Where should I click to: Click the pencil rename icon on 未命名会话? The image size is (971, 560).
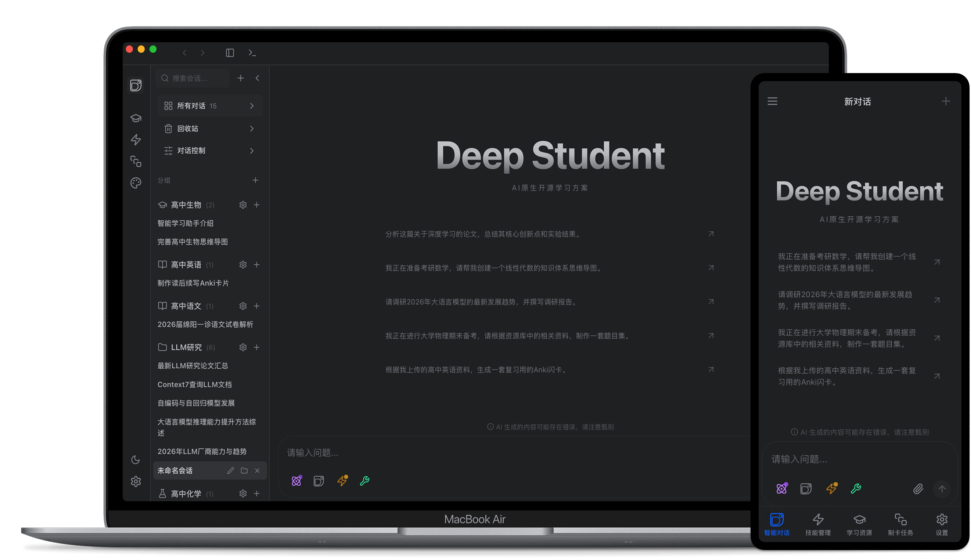point(230,470)
